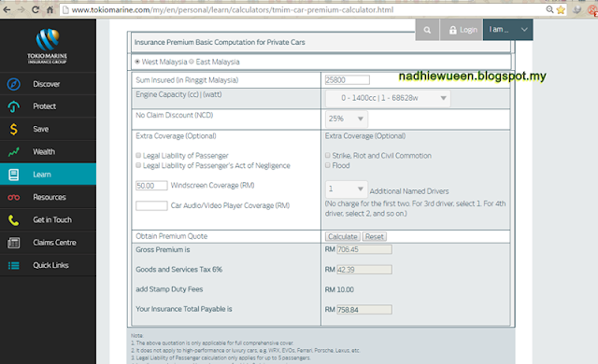Image resolution: width=598 pixels, height=364 pixels.
Task: Click 'RM 10.00' stamp duty value
Action: [x=339, y=289]
